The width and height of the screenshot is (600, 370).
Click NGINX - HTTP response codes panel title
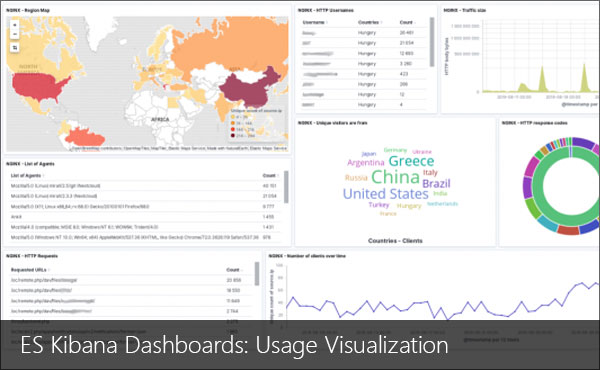pyautogui.click(x=535, y=123)
